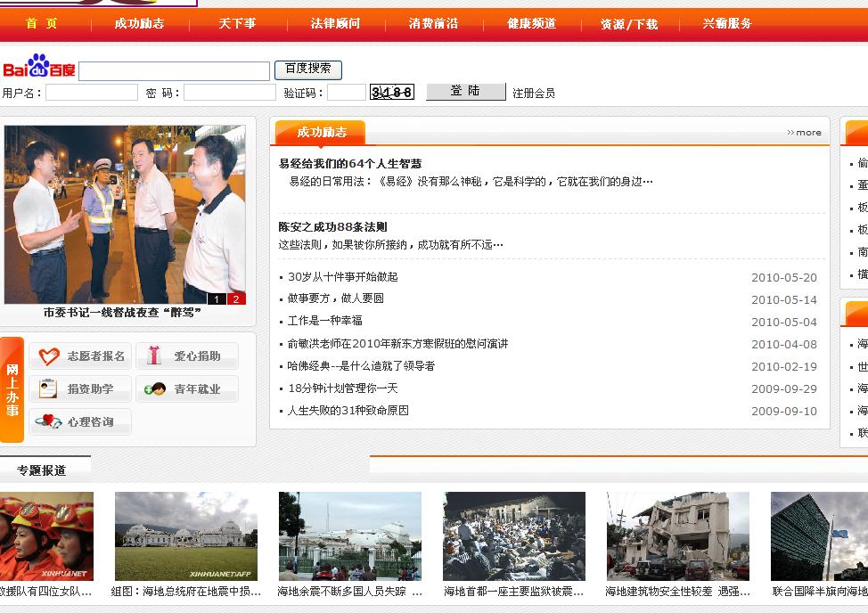
Task: Refresh the captcha code image
Action: click(392, 92)
